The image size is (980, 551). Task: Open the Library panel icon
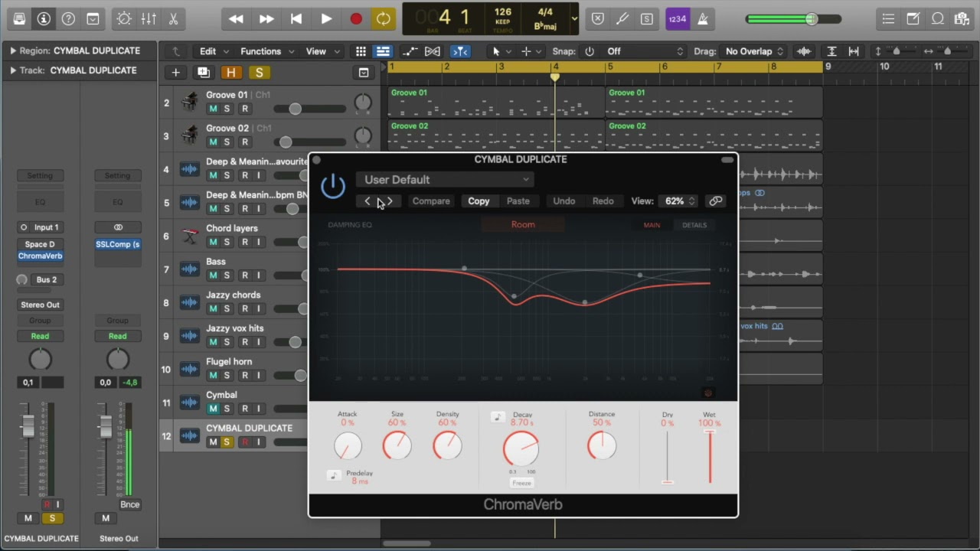(19, 19)
